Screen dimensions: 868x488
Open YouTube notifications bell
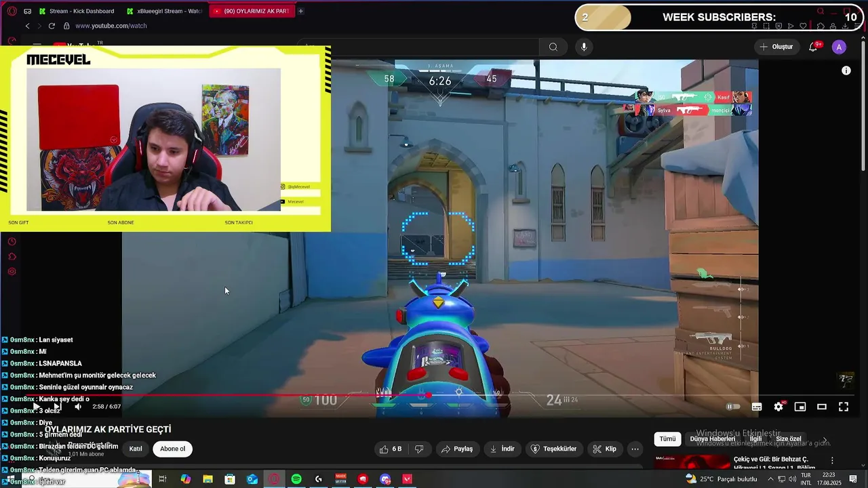[813, 47]
